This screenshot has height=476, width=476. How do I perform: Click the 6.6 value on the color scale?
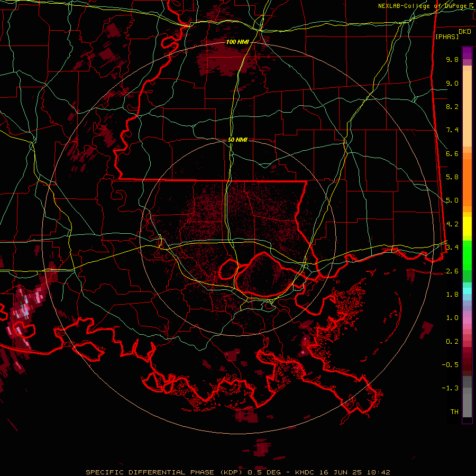(452, 153)
